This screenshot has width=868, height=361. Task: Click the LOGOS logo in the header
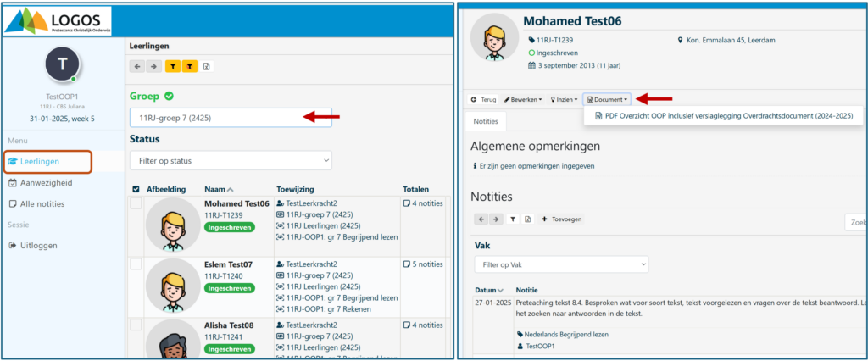pyautogui.click(x=58, y=21)
